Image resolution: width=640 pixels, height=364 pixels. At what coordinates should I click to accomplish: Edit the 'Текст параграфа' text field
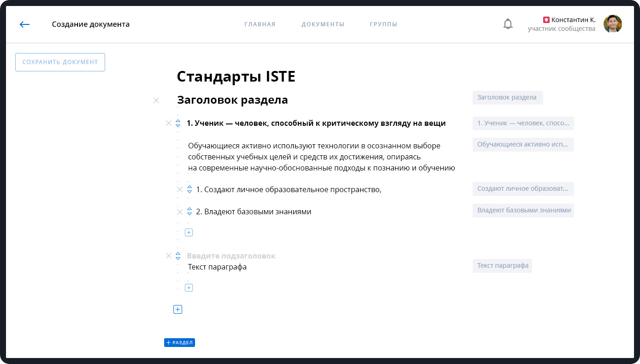217,267
